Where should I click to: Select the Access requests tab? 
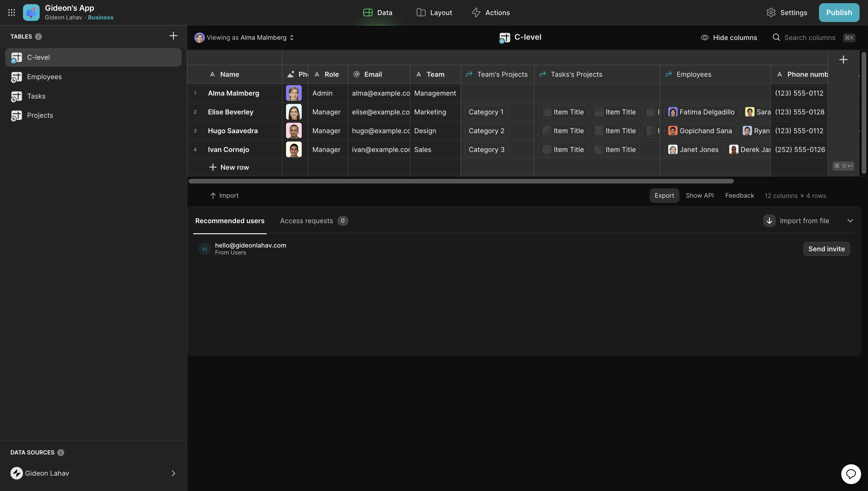click(314, 221)
